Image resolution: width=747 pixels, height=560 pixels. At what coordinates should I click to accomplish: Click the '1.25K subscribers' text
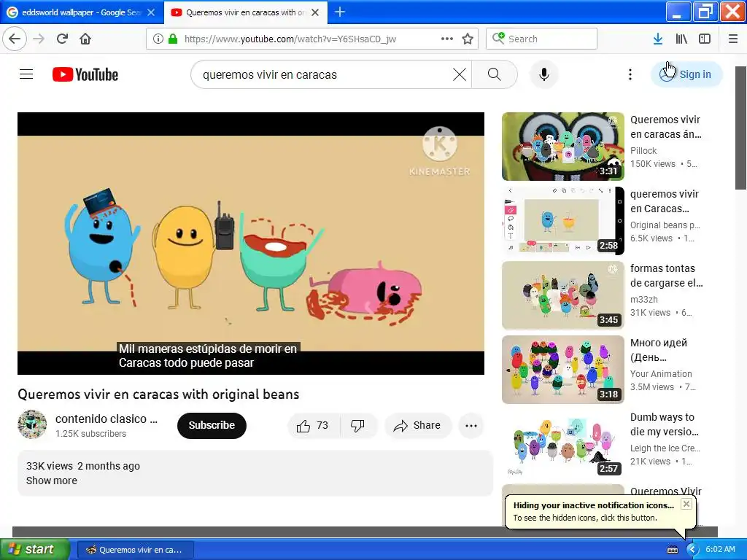pos(90,434)
